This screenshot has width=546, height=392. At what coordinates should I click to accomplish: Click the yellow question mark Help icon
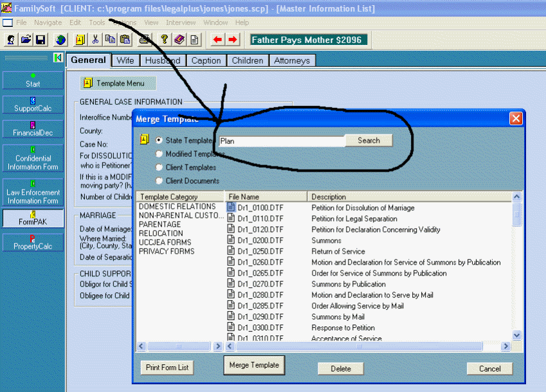165,40
